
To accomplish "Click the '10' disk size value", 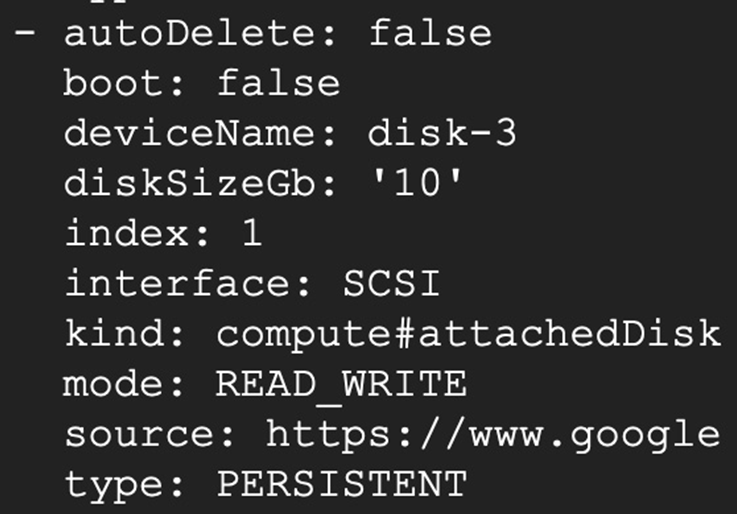I will click(416, 184).
